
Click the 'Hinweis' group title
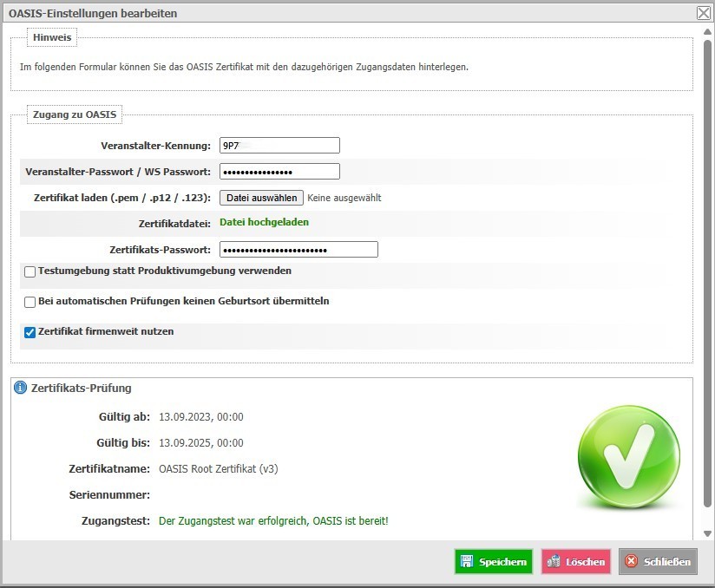coord(52,37)
